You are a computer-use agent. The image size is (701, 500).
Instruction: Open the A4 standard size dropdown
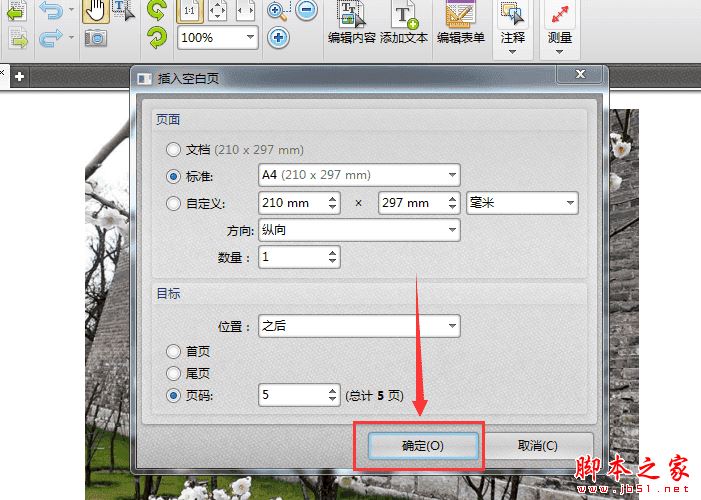359,175
